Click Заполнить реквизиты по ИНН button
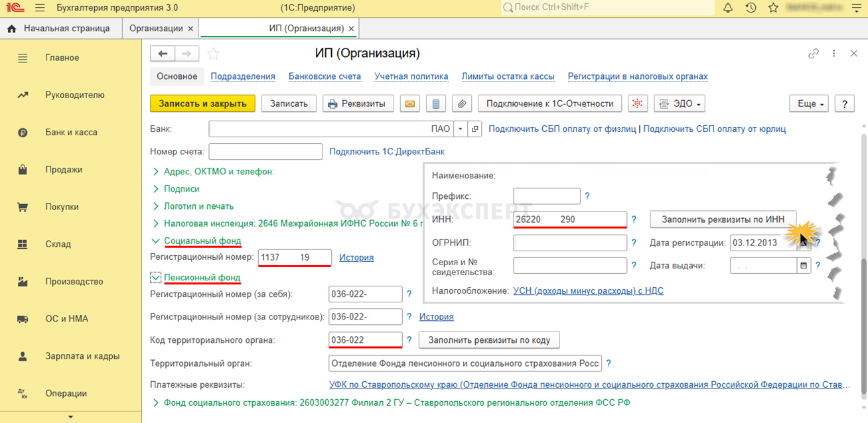 pos(723,219)
